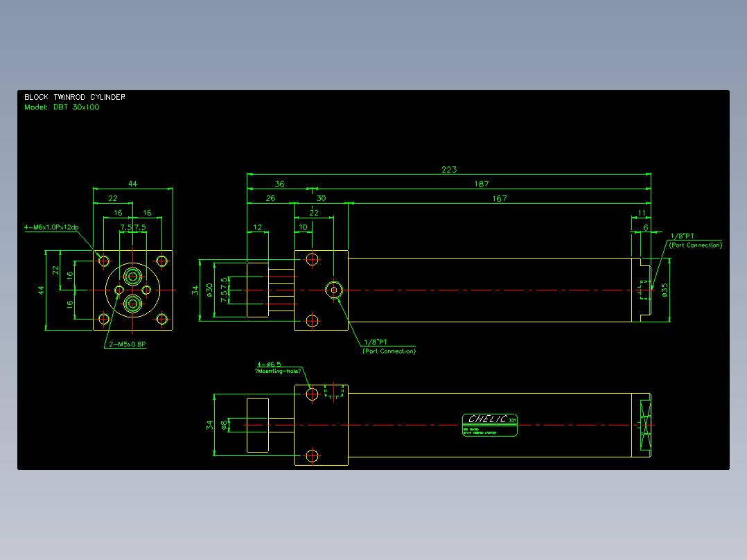Pick the 10 dimension value
This screenshot has width=747, height=560.
click(303, 227)
